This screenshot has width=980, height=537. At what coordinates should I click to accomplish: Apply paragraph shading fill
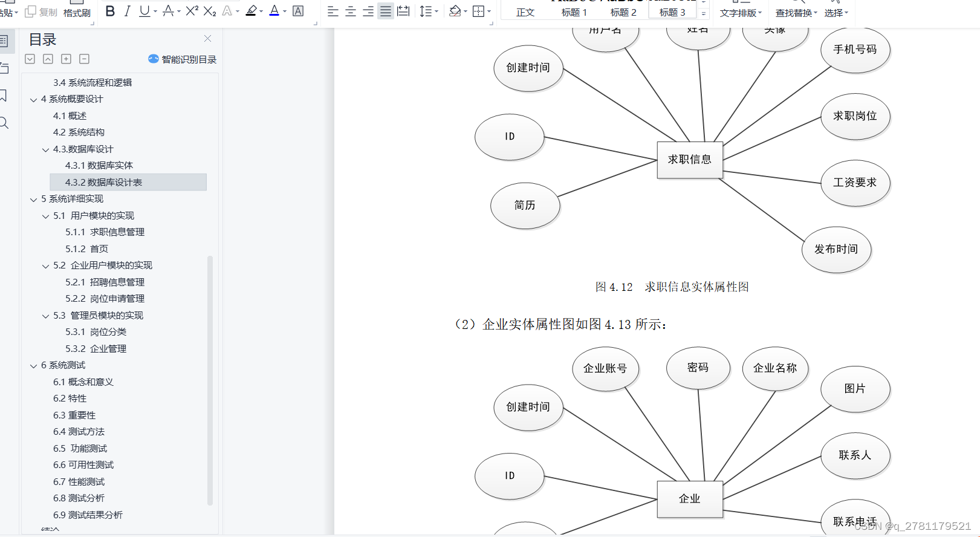click(x=455, y=11)
